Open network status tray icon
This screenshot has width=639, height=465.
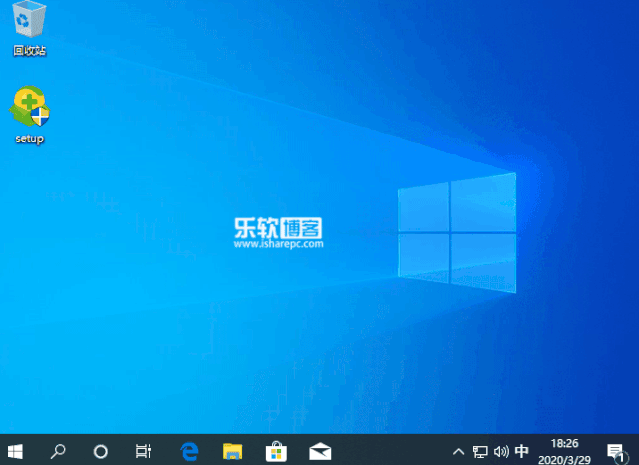(480, 452)
